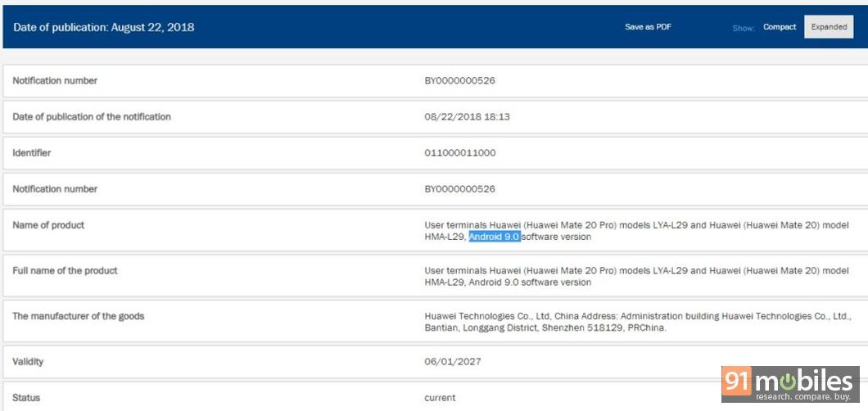
Task: Click the publication time 08/22/2018 18:13
Action: [467, 117]
